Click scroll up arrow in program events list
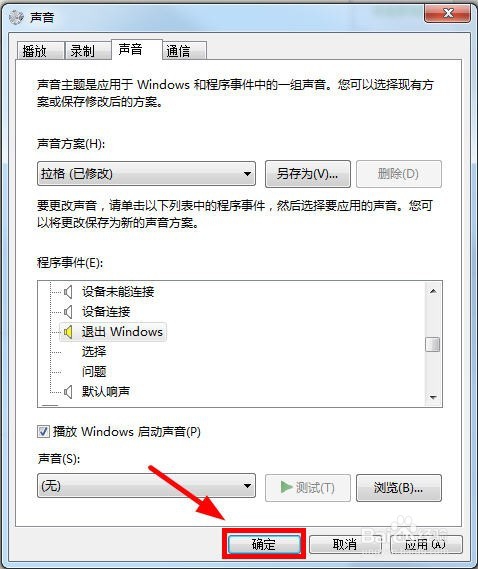 tap(433, 291)
